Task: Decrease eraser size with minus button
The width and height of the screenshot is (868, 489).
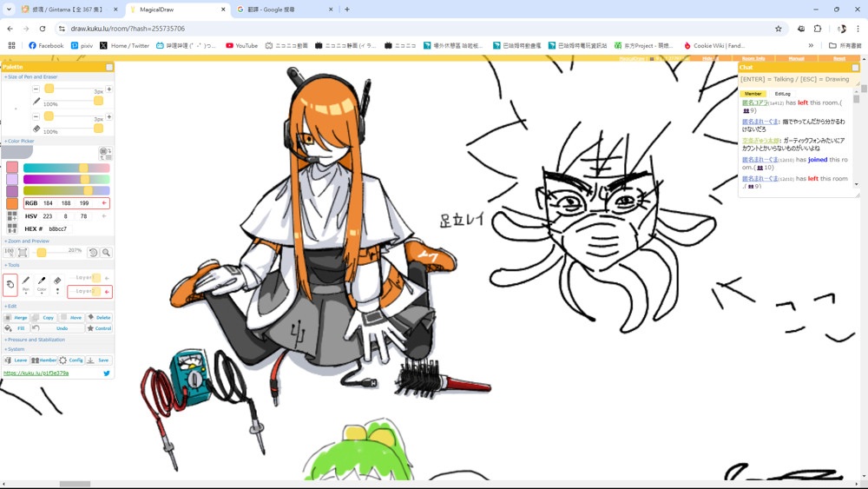Action: coord(36,116)
